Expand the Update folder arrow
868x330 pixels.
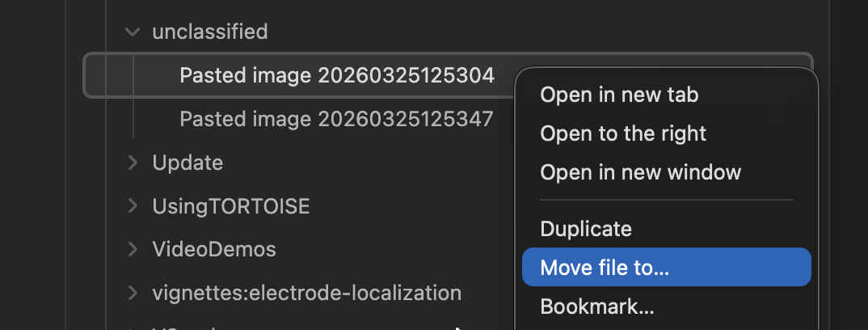132,163
